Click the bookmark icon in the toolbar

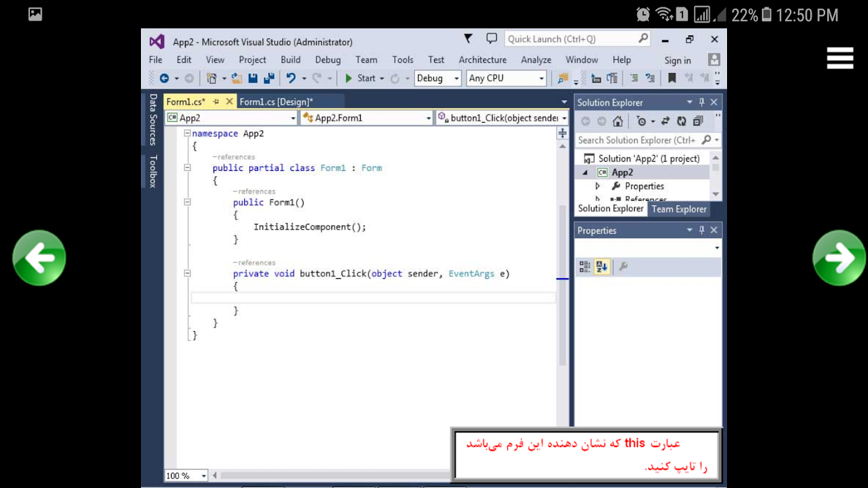pyautogui.click(x=671, y=78)
